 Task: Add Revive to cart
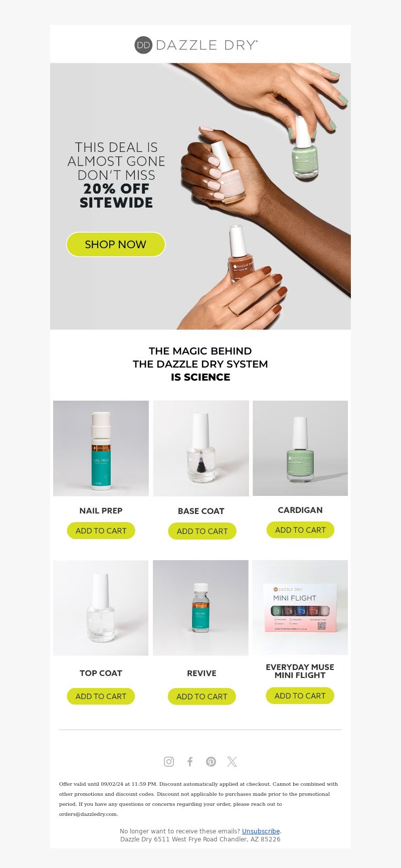202,697
